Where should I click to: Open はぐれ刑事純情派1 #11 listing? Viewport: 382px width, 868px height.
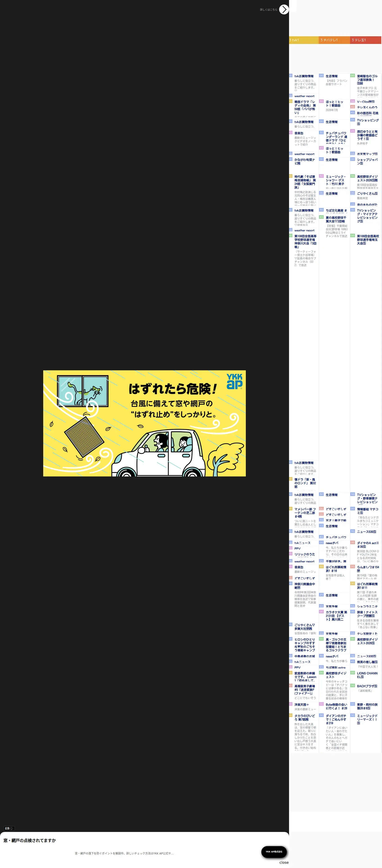coord(368,586)
